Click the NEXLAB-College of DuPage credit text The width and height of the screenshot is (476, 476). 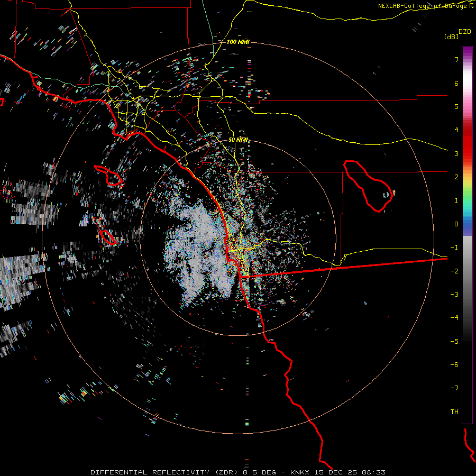point(425,6)
